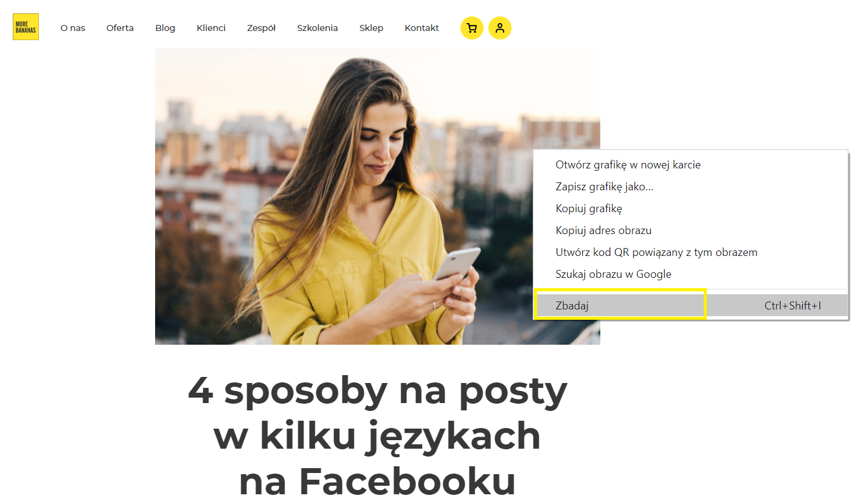Open the Klienci page
857x504 pixels.
coord(211,28)
